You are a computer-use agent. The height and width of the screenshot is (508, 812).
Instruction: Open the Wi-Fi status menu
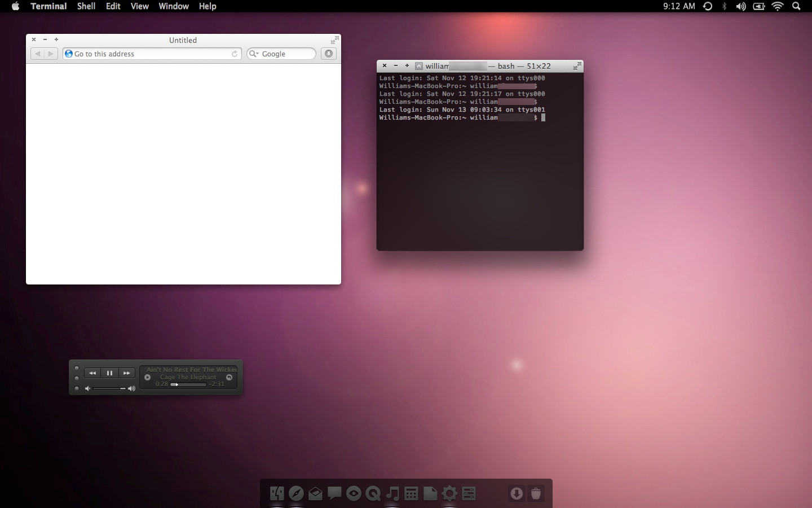[x=778, y=6]
